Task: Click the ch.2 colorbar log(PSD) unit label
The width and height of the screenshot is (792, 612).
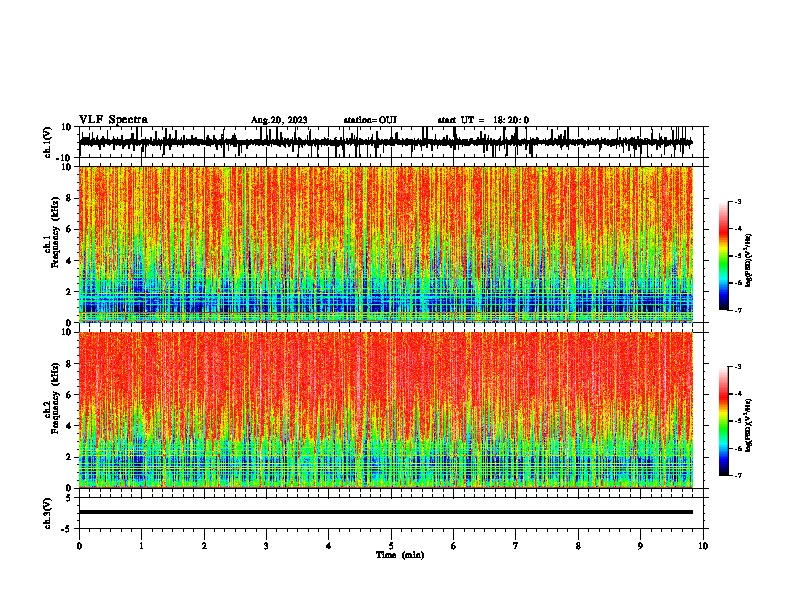Action: click(749, 425)
